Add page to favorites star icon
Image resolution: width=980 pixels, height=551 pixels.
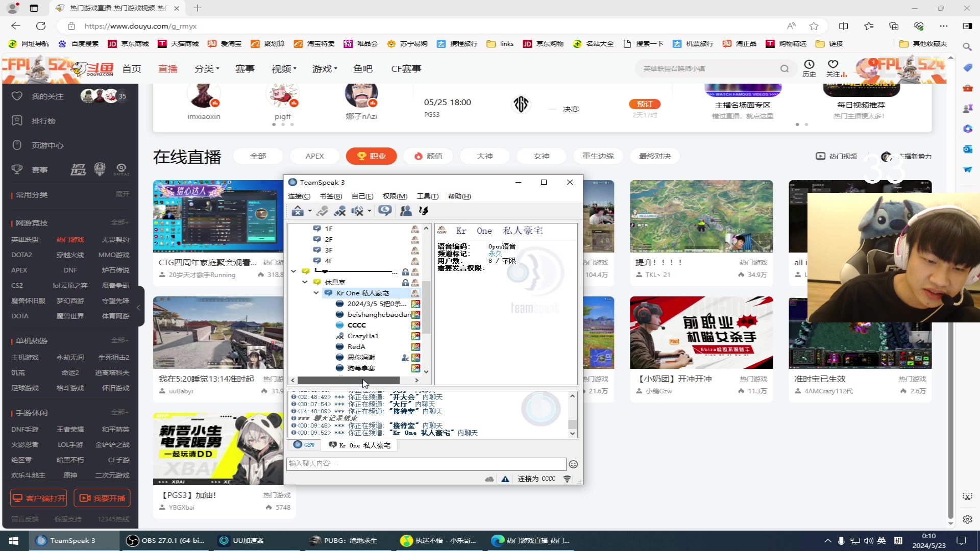[814, 26]
